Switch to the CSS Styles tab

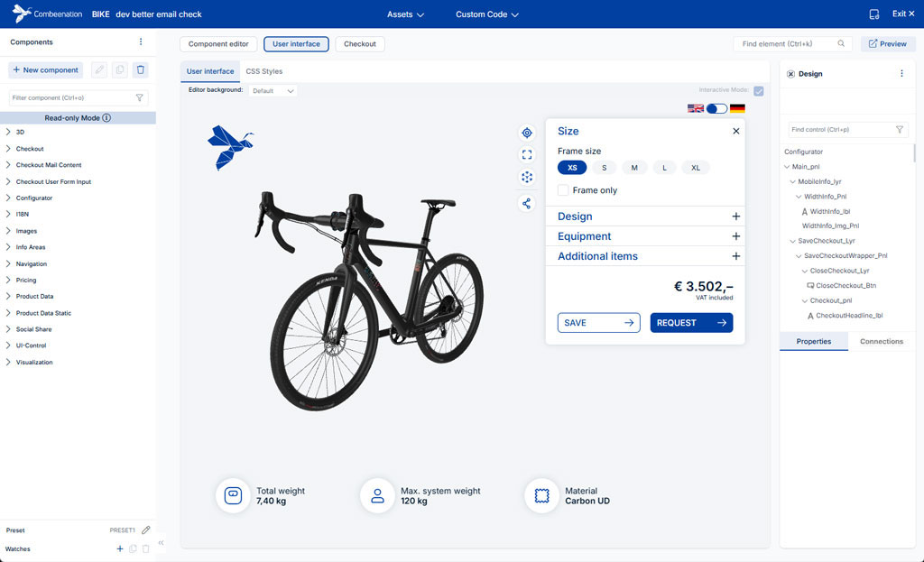[x=263, y=70]
